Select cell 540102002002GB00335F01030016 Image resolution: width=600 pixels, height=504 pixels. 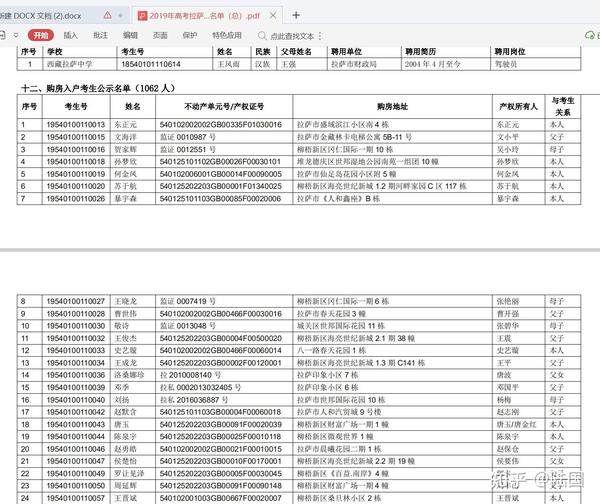[x=220, y=125]
